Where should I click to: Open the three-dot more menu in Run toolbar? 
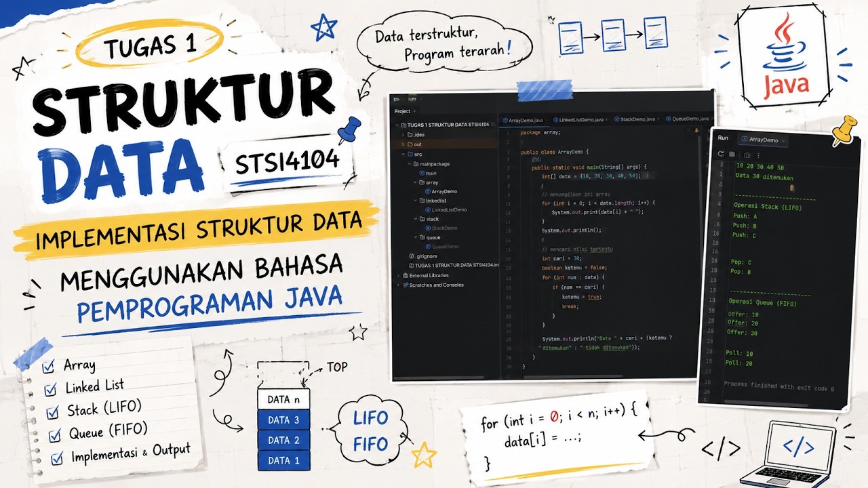coord(758,155)
